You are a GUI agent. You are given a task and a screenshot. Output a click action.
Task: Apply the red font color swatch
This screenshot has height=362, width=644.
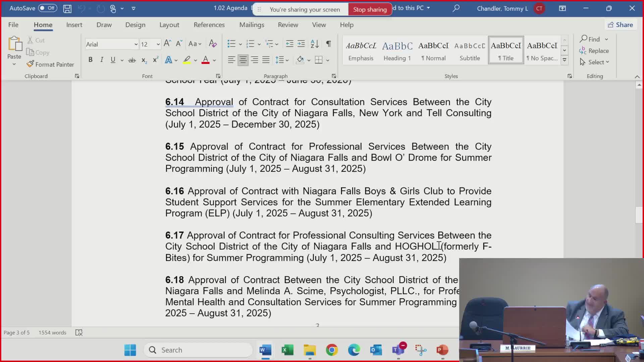[x=206, y=60]
